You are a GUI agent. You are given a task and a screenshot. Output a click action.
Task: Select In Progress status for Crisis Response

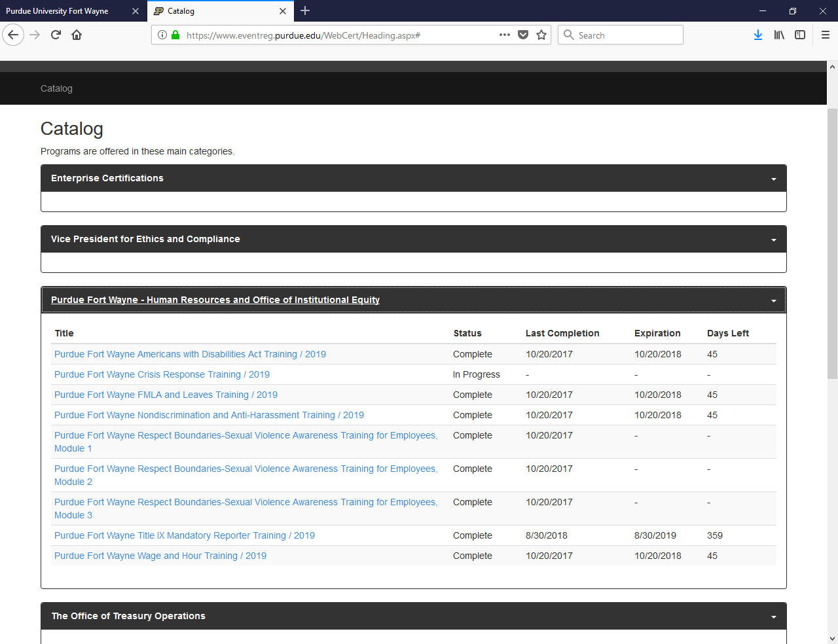[477, 374]
